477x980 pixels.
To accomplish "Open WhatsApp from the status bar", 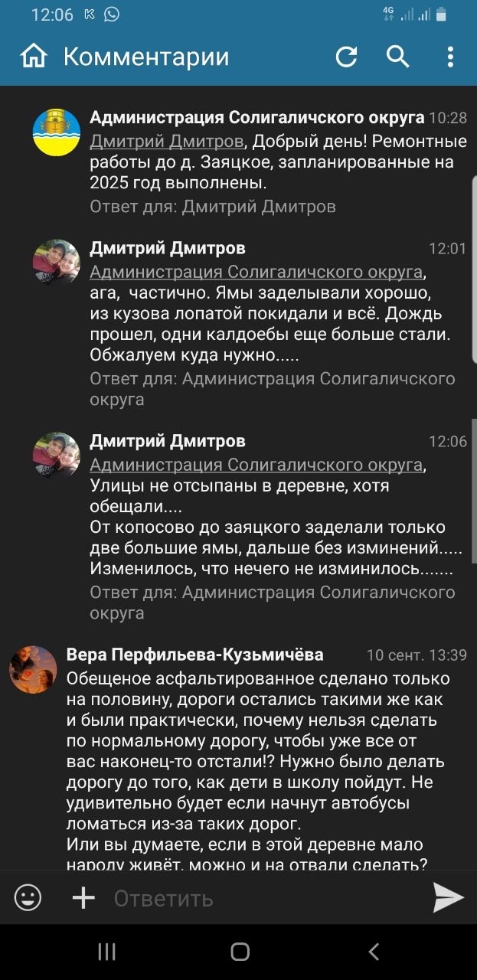I will [x=113, y=14].
